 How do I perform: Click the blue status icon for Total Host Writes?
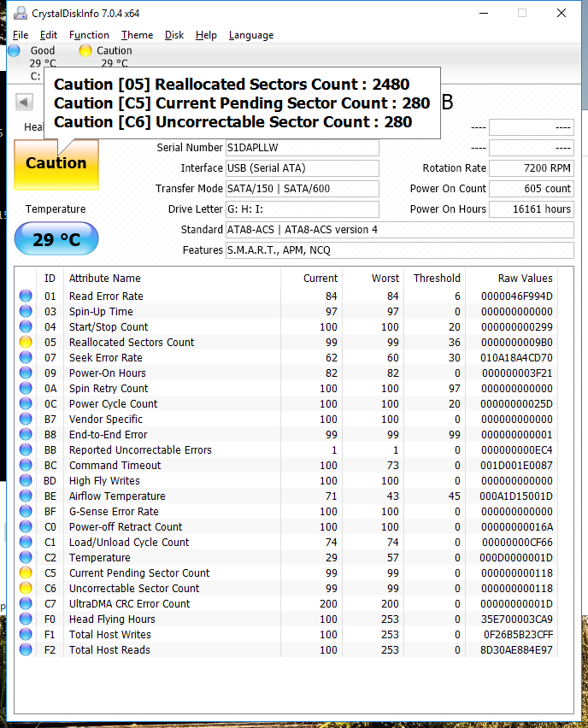click(x=26, y=634)
